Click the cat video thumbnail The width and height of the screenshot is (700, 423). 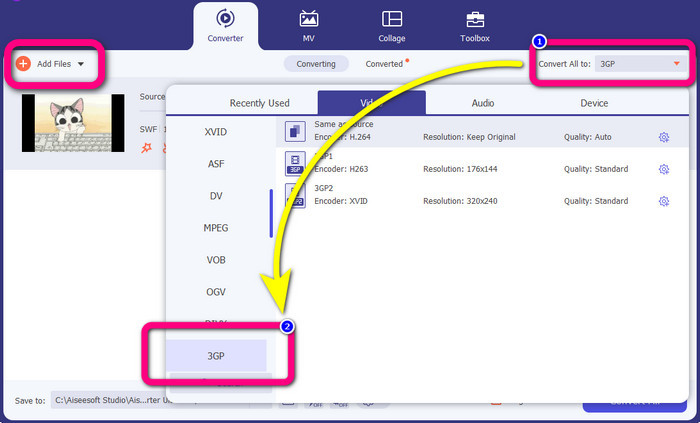[73, 123]
